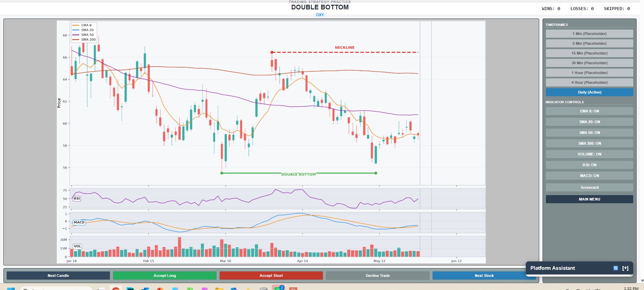Load the Next Stock

coord(484,276)
